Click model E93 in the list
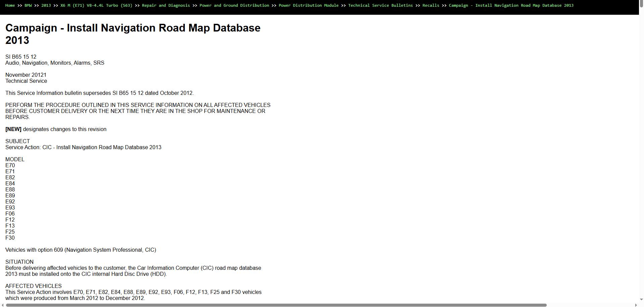Image resolution: width=644 pixels, height=307 pixels. tap(10, 208)
